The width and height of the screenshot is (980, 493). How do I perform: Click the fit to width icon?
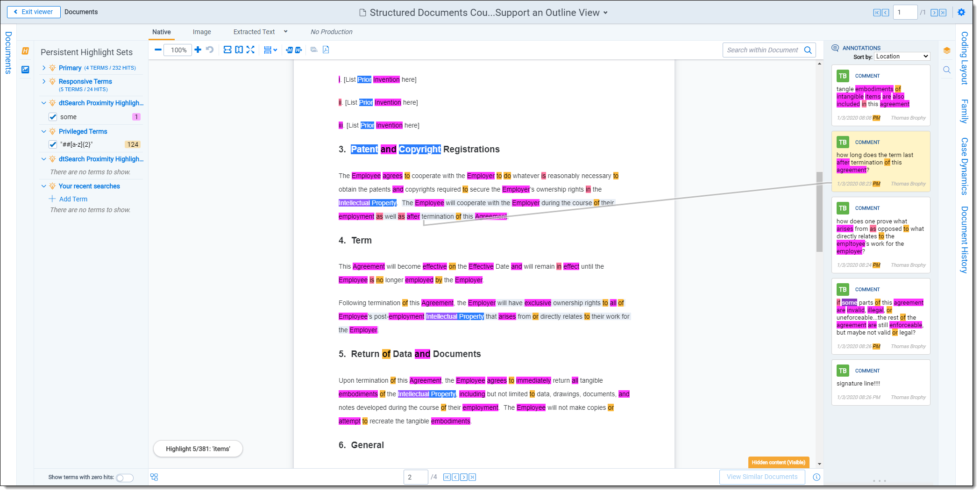coord(227,50)
